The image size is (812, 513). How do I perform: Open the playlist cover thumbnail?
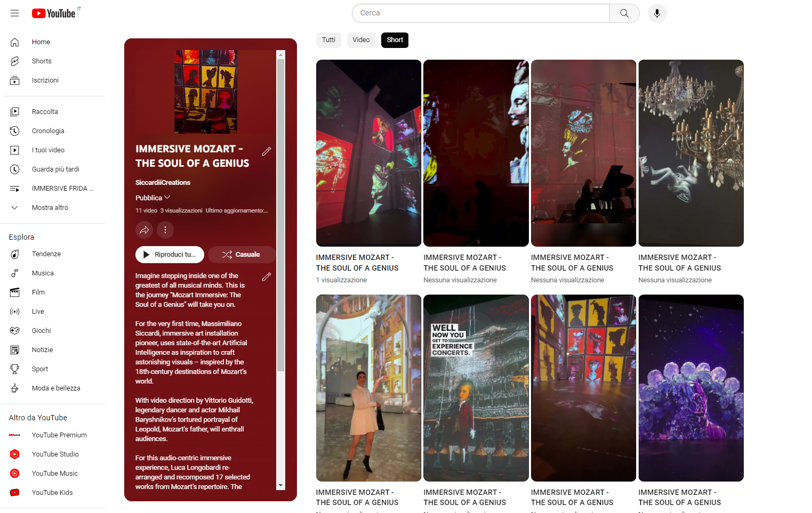[x=206, y=92]
